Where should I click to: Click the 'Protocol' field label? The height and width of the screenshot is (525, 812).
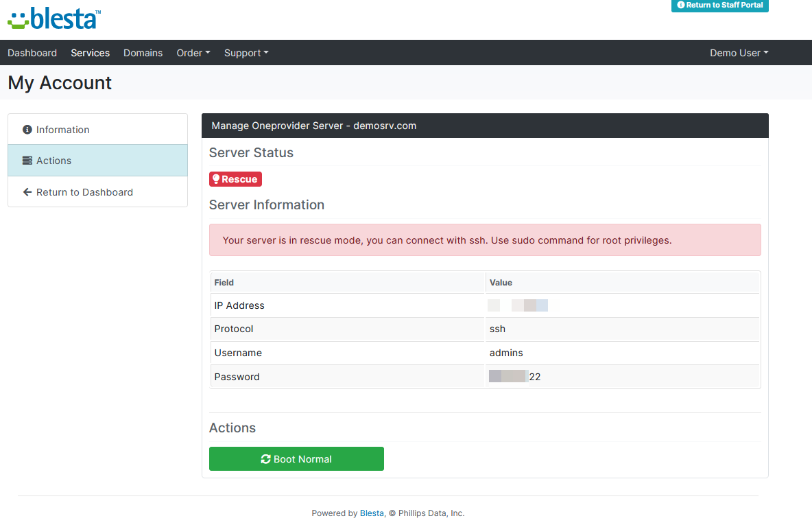[x=234, y=329]
